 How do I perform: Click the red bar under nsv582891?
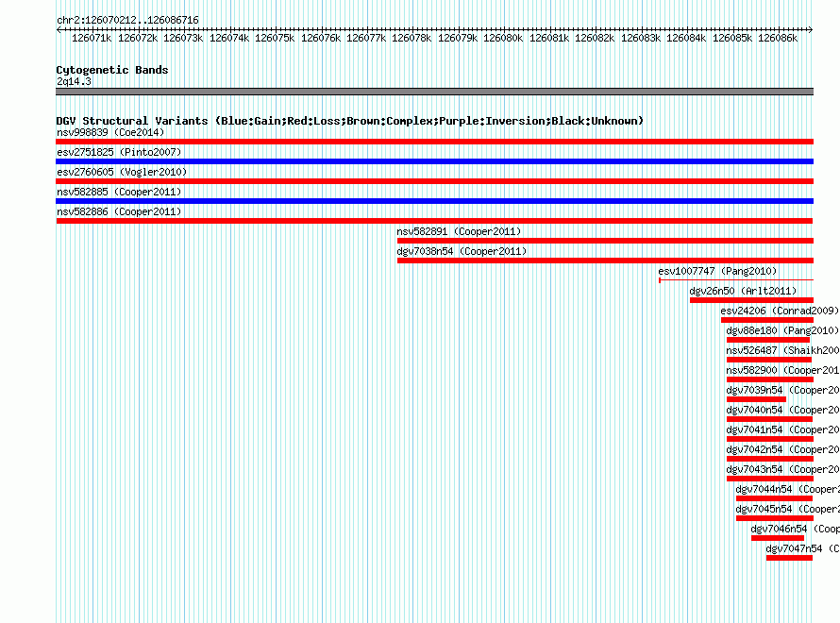click(x=605, y=241)
